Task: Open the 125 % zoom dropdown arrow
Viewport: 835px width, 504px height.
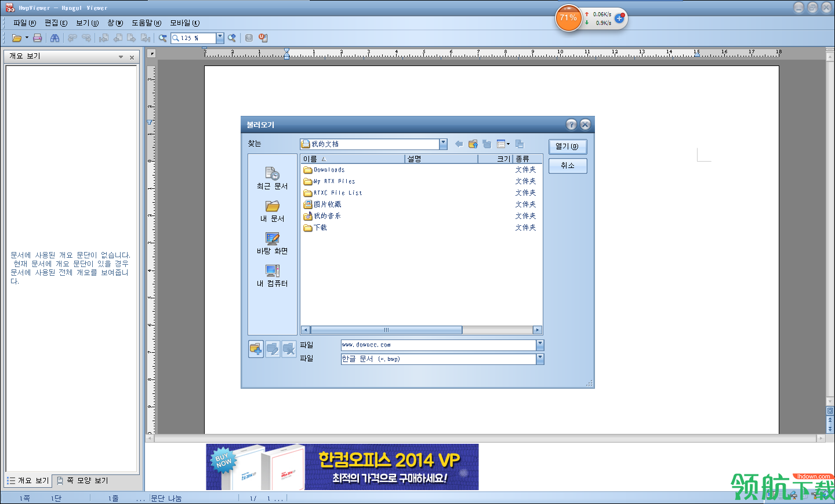Action: 220,38
